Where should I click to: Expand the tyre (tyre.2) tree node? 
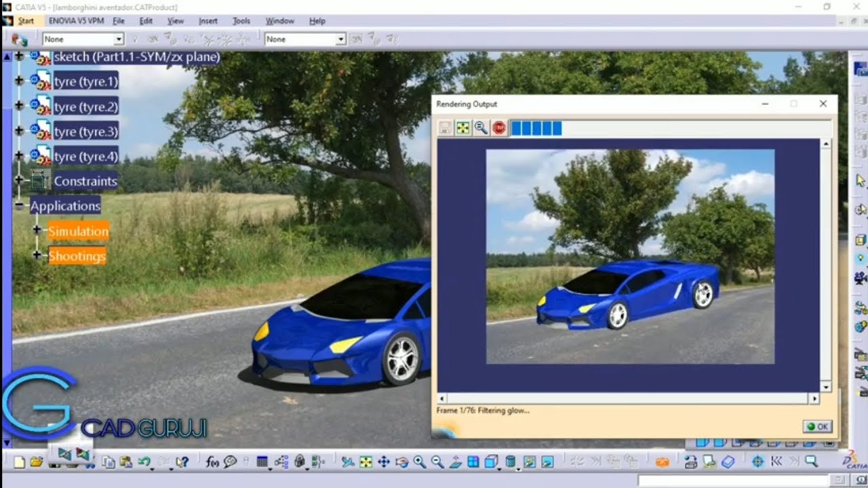(x=18, y=106)
